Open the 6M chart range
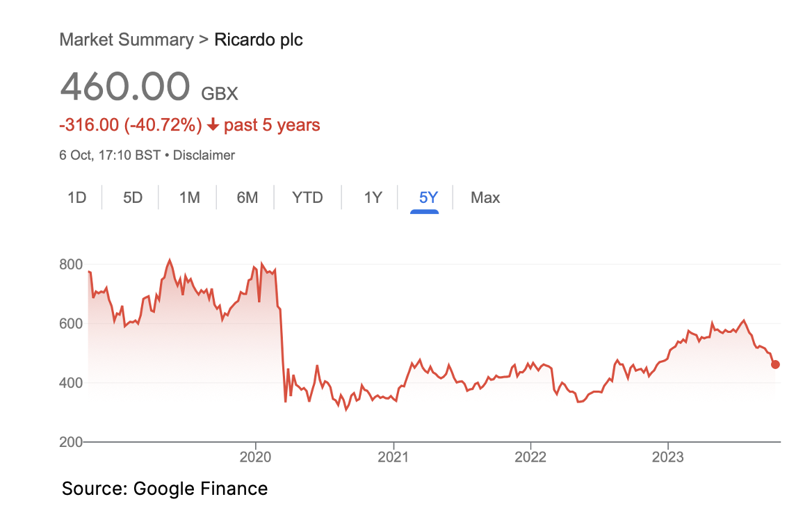Viewport: 812px width, 531px height. (x=247, y=197)
